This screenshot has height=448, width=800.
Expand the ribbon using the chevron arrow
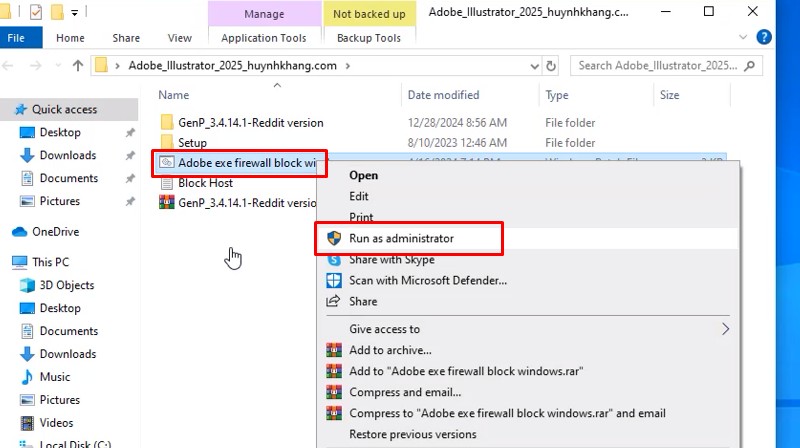745,38
